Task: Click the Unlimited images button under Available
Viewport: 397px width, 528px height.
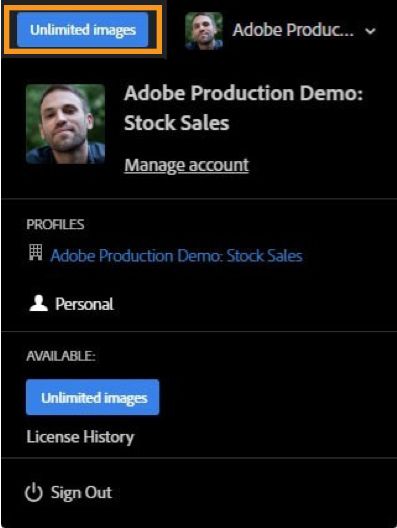Action: pyautogui.click(x=92, y=397)
